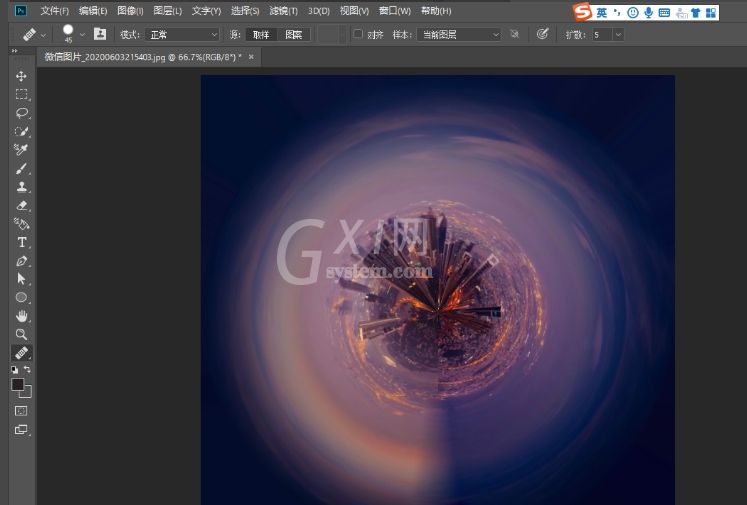The image size is (747, 505).
Task: Click the foreground color swatch
Action: pos(18,384)
